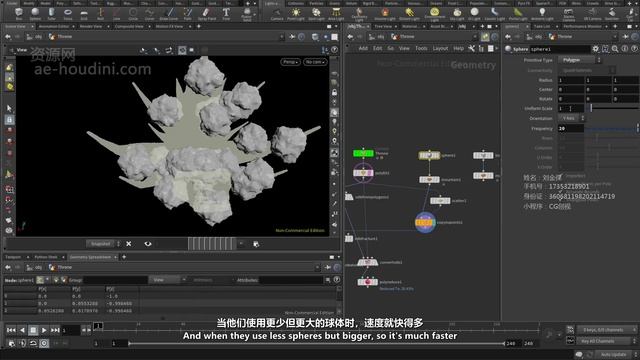
Task: Switch to the Motion FX View tab
Action: (169, 27)
